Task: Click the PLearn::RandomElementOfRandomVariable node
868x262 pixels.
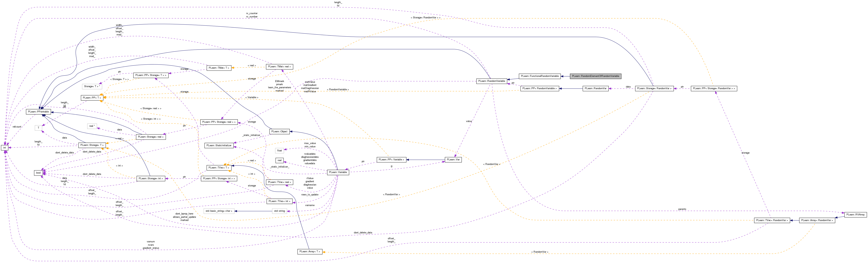Action: 595,76
